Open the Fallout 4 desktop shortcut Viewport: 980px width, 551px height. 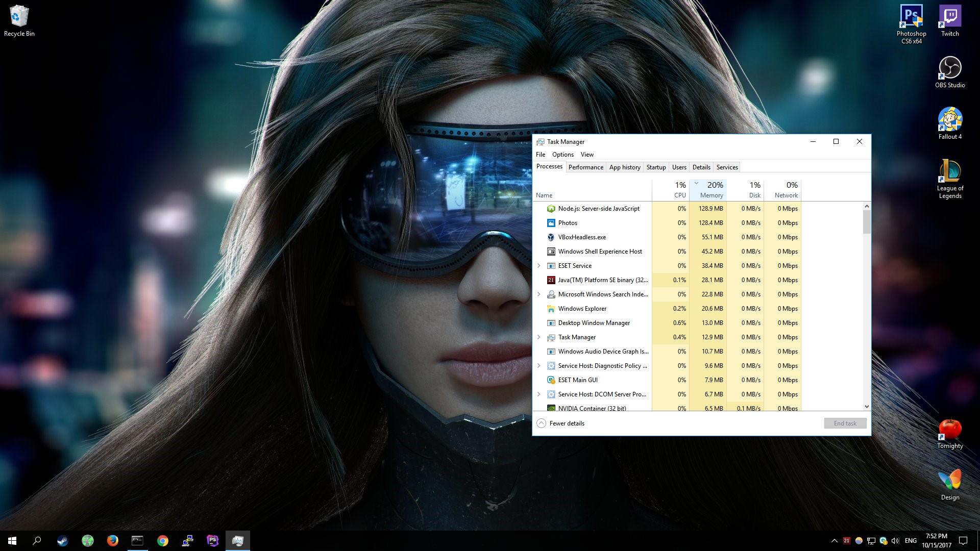coord(950,123)
